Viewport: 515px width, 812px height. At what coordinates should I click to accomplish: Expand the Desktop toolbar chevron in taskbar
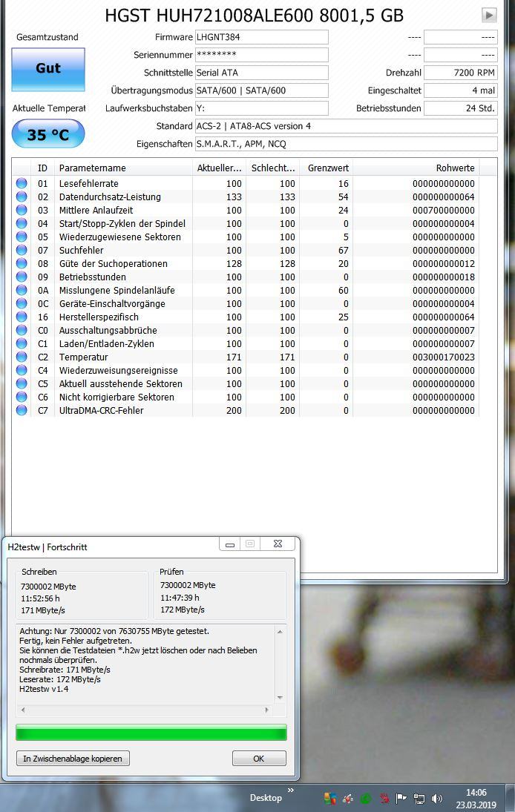[x=291, y=790]
